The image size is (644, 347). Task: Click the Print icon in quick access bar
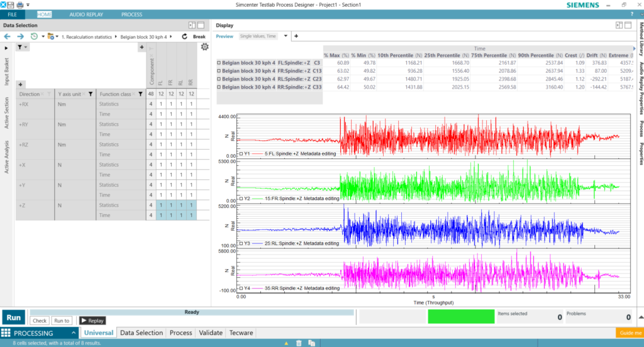click(x=20, y=4)
